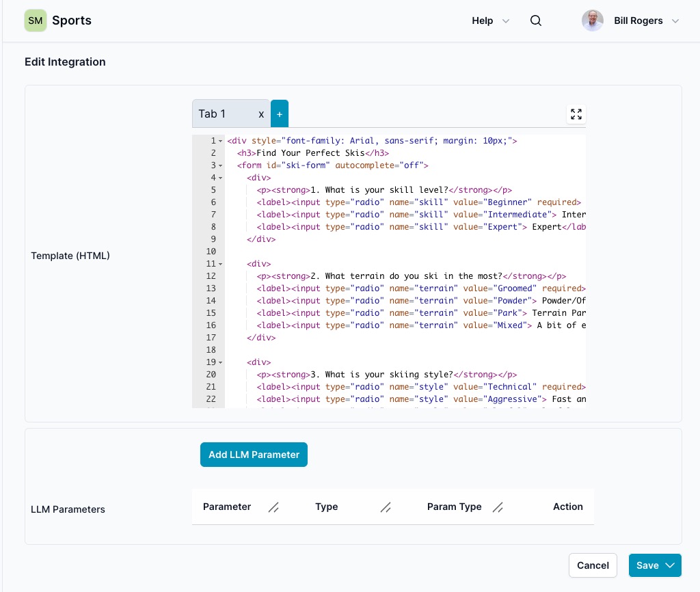Add a new editor tab with plus
This screenshot has width=700, height=592.
280,114
